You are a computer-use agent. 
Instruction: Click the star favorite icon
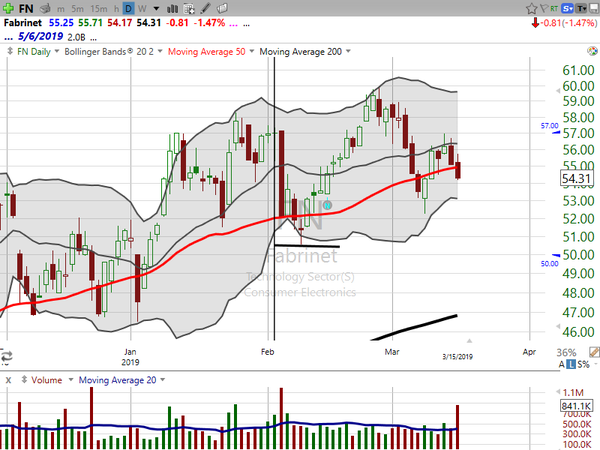[531, 8]
